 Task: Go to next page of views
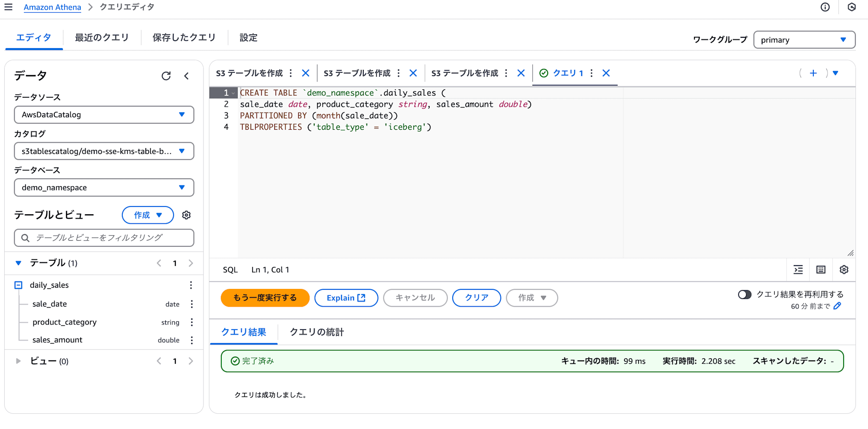tap(191, 361)
